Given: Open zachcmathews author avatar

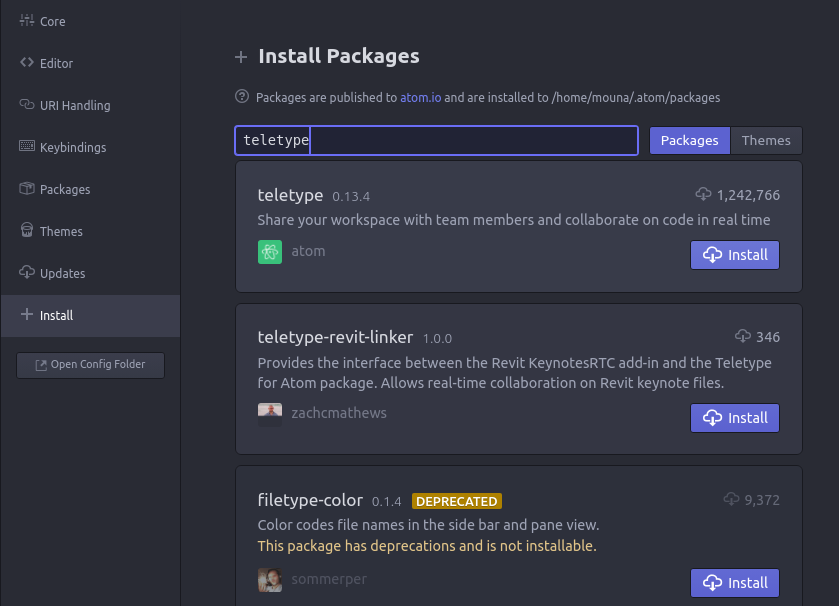Looking at the screenshot, I should pyautogui.click(x=270, y=413).
